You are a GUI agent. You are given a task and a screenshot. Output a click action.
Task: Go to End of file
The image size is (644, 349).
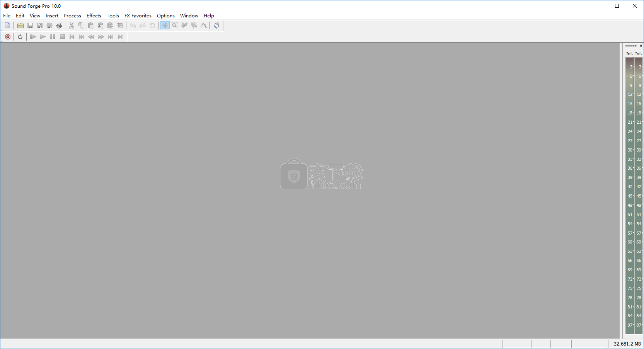click(120, 37)
